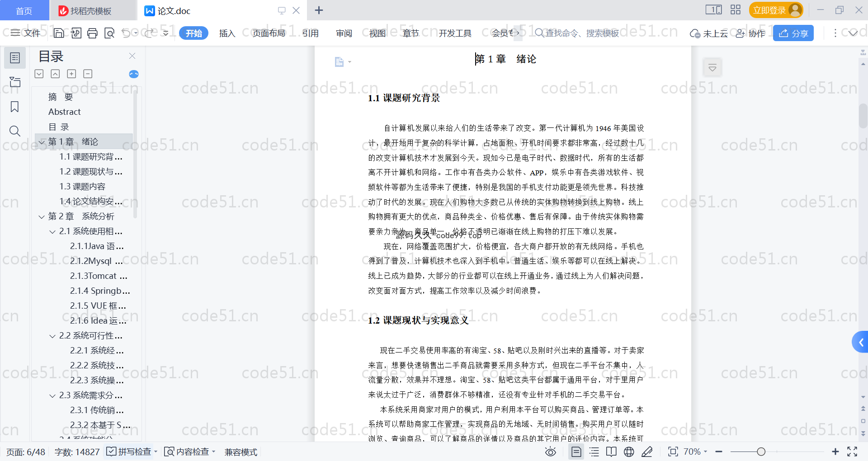Click the document page icon beside the heading

tap(340, 62)
